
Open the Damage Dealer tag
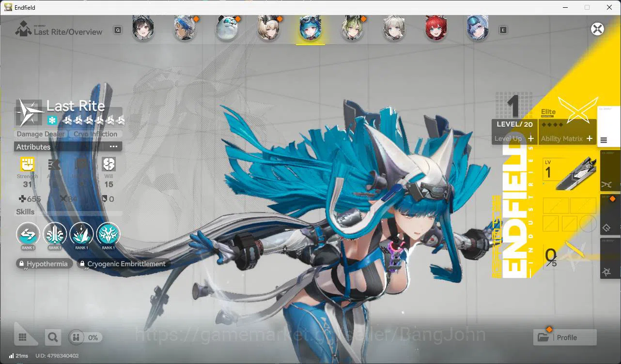[x=41, y=134]
